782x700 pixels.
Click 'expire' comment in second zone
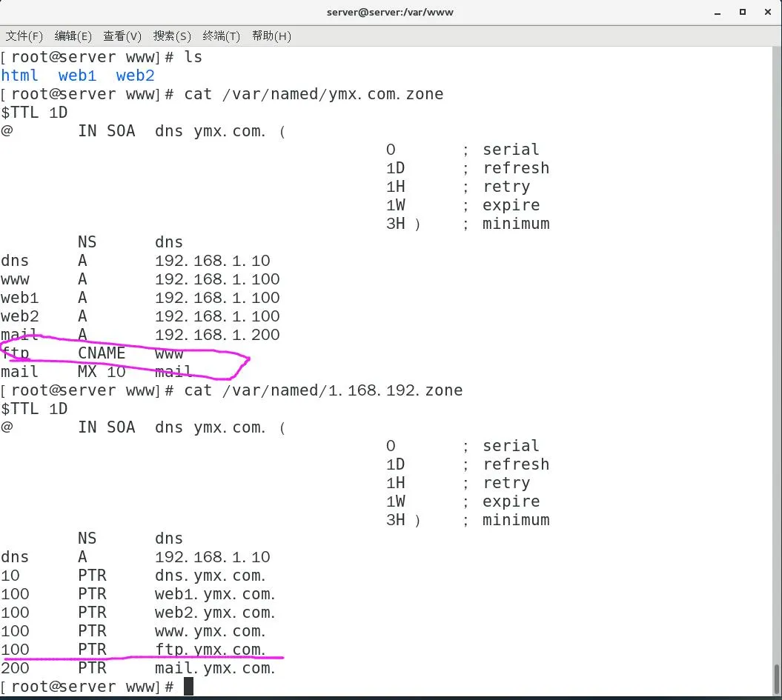coord(511,501)
